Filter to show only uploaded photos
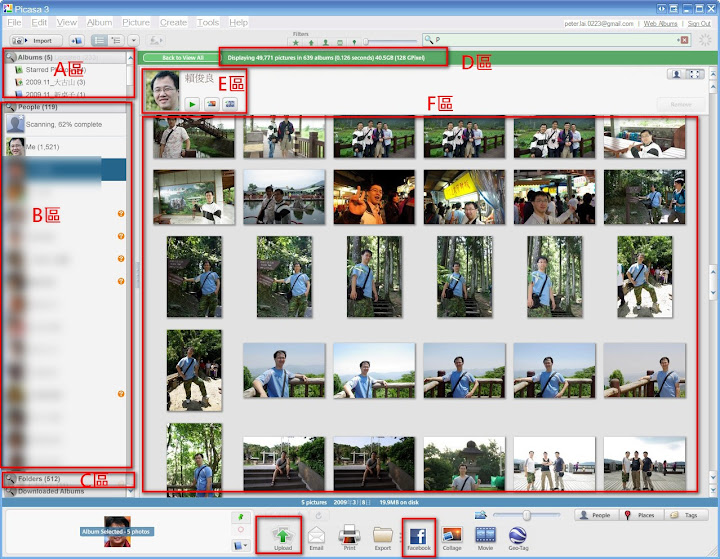 coord(311,42)
